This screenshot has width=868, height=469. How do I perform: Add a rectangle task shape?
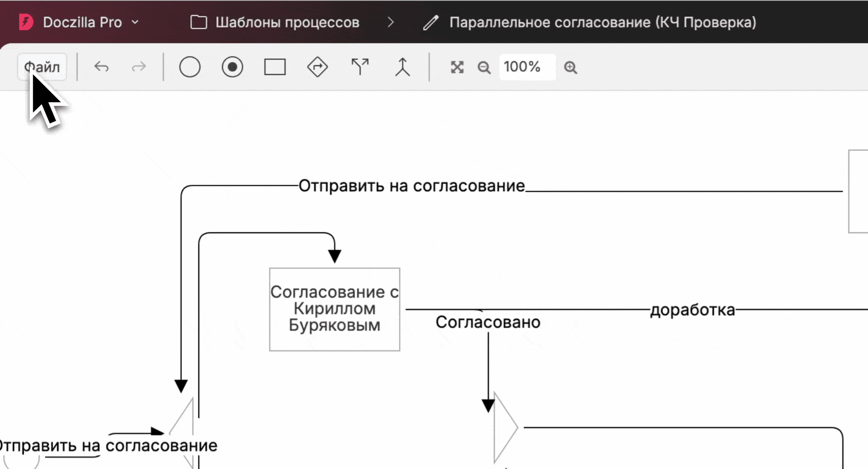(275, 67)
